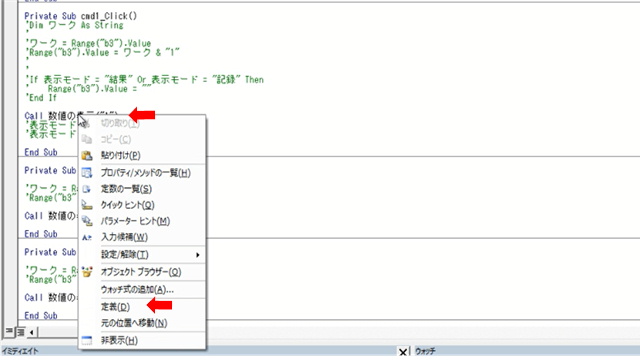Viewport: 640px width, 360px height.
Task: Switch to procedure view button
Action: [x=9, y=332]
